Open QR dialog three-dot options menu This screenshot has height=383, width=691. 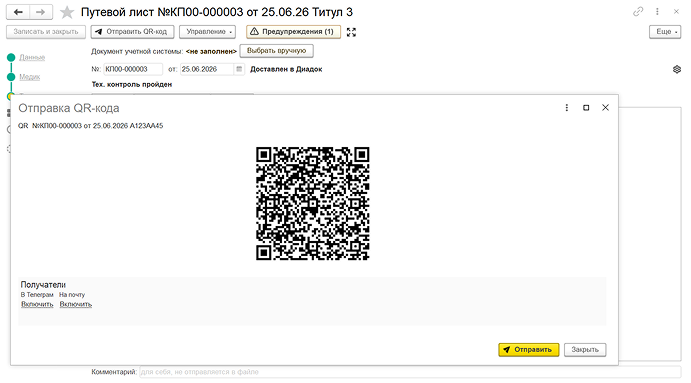coord(567,108)
